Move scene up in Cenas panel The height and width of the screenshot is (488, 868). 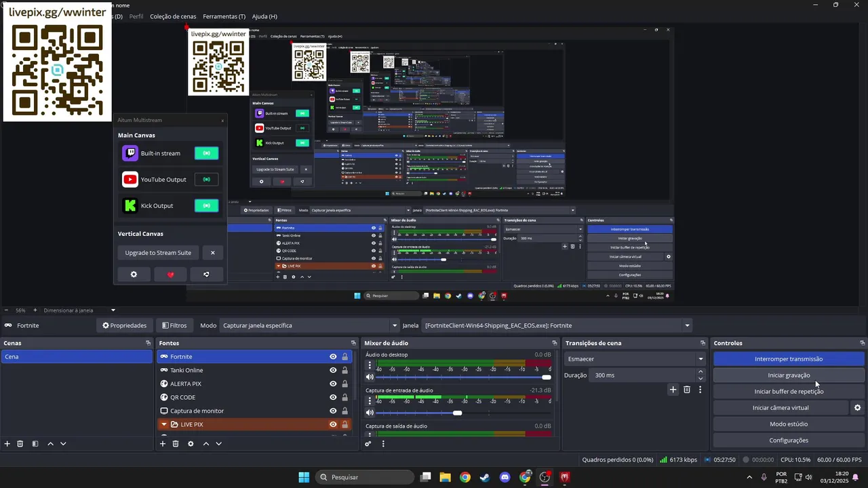point(50,444)
